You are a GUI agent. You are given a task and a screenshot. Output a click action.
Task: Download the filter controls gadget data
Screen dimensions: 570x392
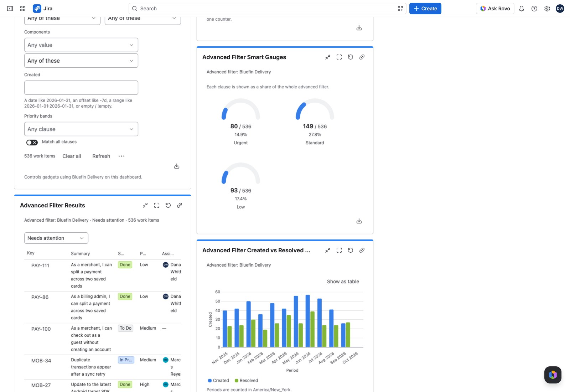pyautogui.click(x=177, y=166)
